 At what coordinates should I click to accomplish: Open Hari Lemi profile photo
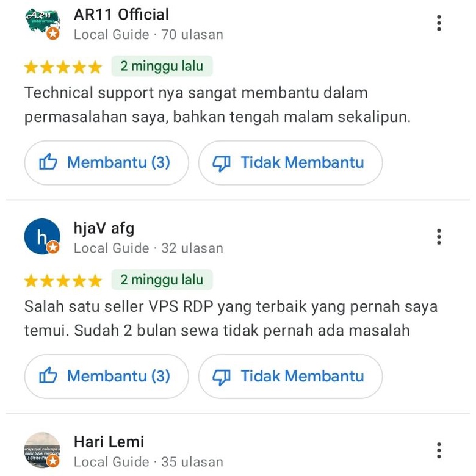(42, 450)
